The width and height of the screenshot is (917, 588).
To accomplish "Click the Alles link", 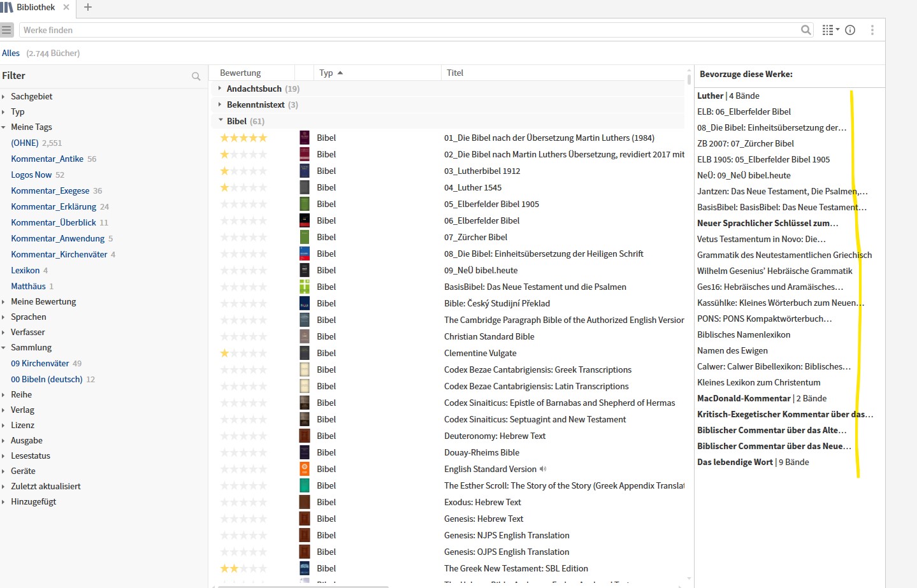I will pyautogui.click(x=11, y=54).
